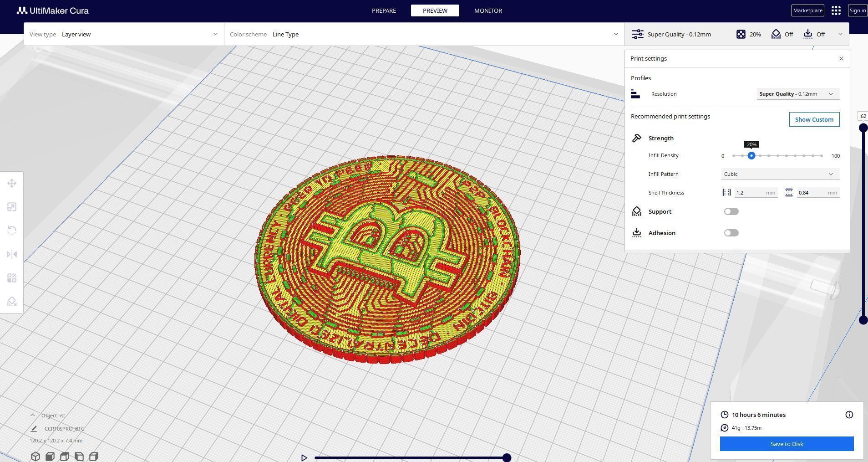Click the wall thickness 1.2 mm field
This screenshot has width=868, height=462.
755,193
